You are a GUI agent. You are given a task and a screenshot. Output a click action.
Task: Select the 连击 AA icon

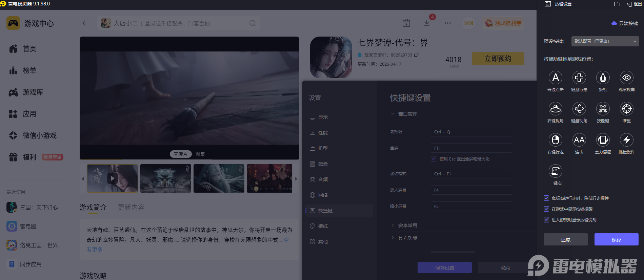coord(579,140)
